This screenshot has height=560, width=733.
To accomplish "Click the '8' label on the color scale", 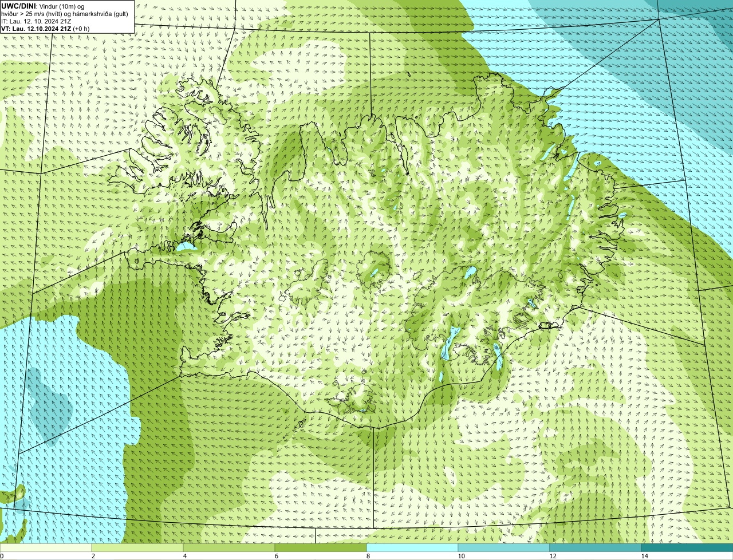I will [368, 556].
